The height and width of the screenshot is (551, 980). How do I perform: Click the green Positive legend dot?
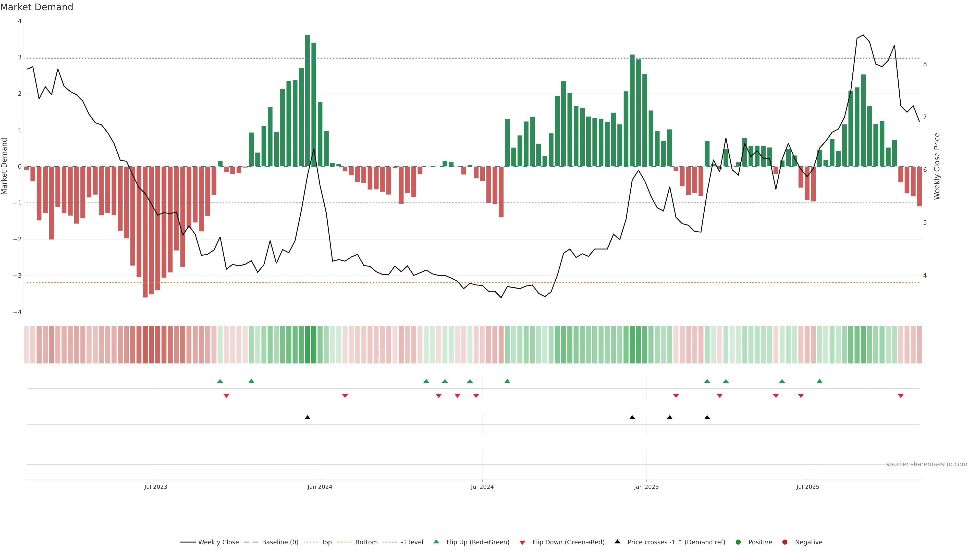point(738,542)
